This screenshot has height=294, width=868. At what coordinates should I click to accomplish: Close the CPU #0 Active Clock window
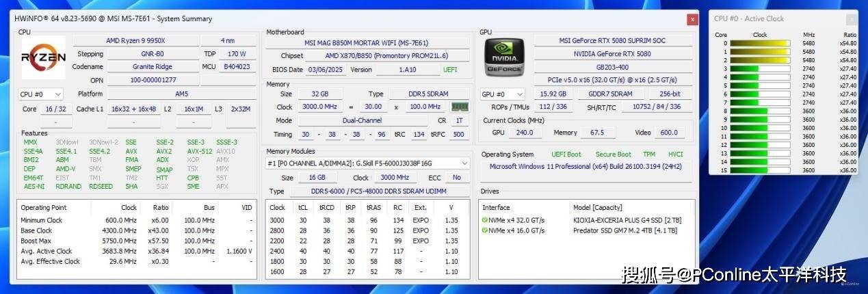click(850, 19)
